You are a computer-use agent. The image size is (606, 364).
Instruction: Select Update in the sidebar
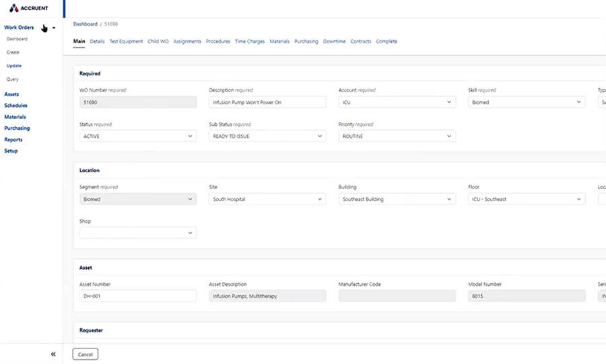click(x=14, y=66)
